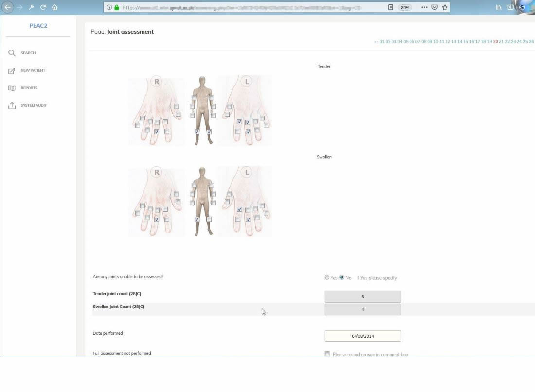The height and width of the screenshot is (392, 535).
Task: Click the browser home icon
Action: pos(54,7)
